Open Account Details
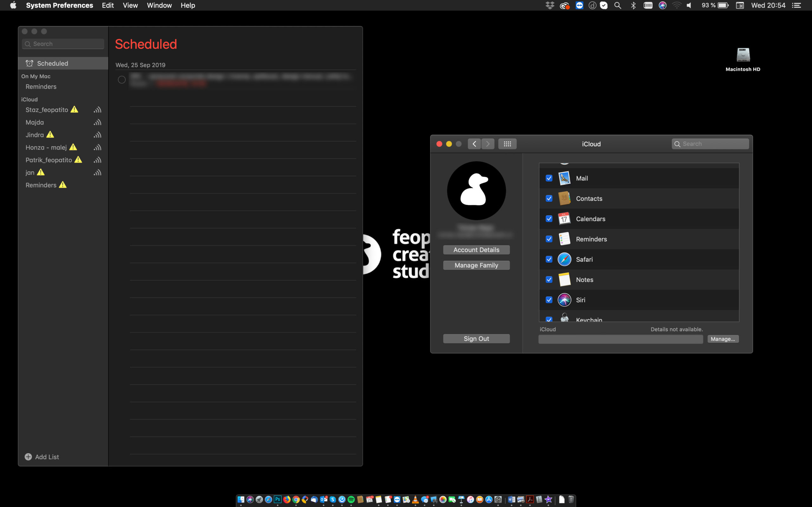Image resolution: width=812 pixels, height=507 pixels. (x=476, y=249)
